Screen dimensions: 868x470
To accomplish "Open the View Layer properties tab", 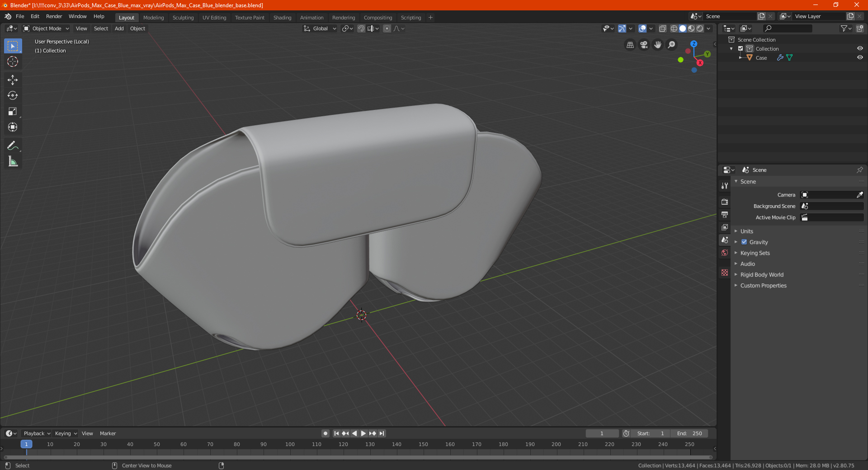I will [x=725, y=227].
